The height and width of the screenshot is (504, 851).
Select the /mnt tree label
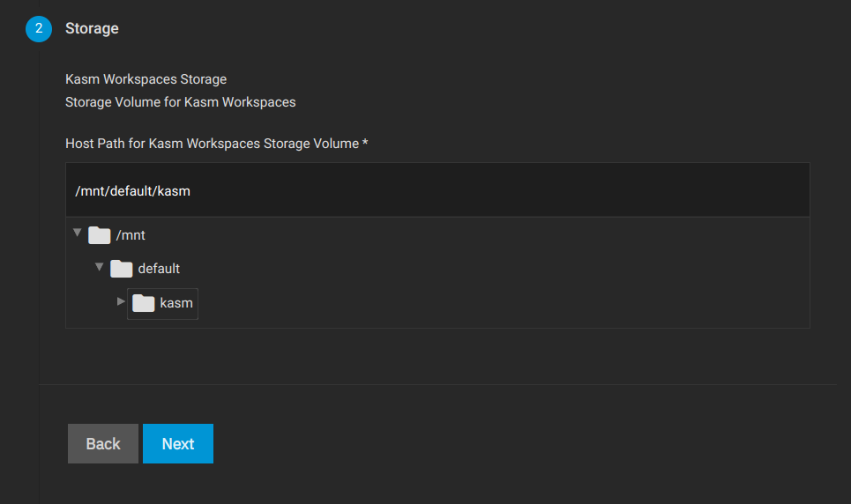point(131,235)
